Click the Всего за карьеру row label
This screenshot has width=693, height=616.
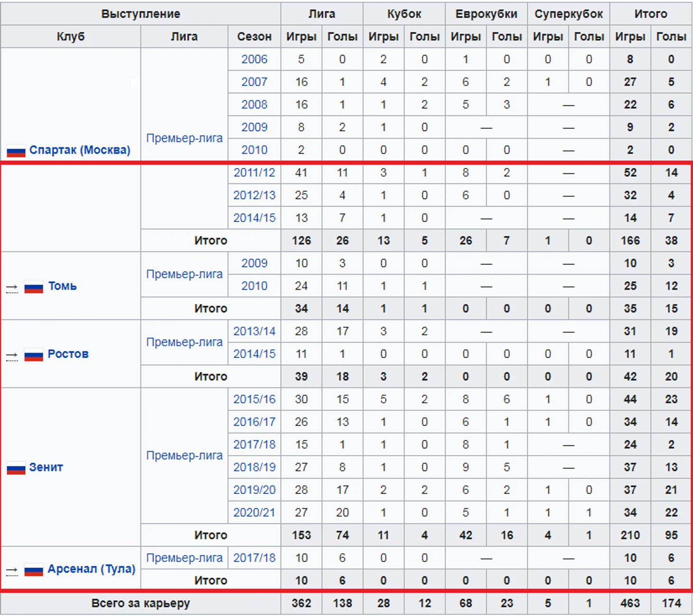(140, 603)
